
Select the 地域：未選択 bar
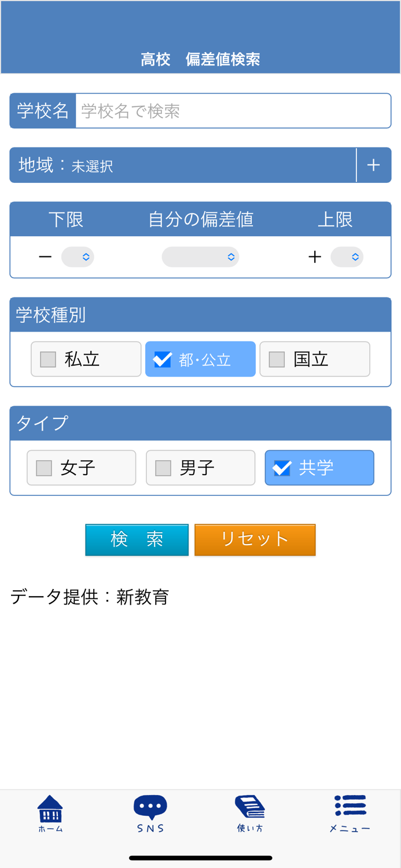pos(174,165)
